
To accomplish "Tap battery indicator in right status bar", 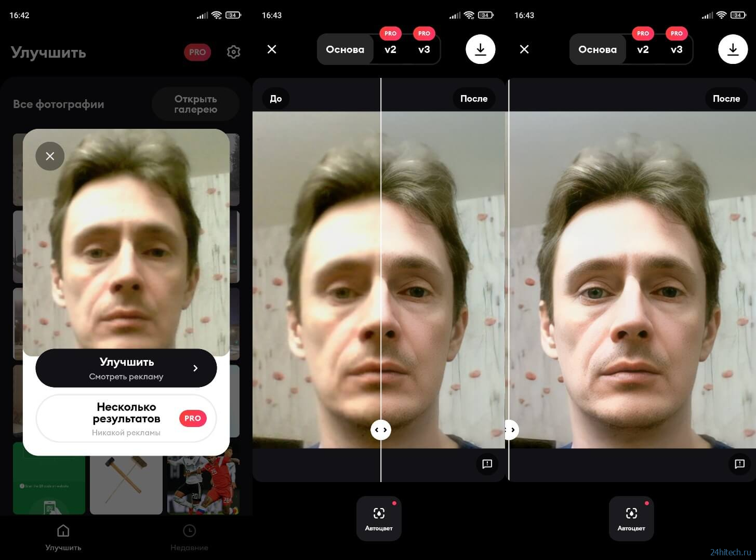I will [x=738, y=15].
